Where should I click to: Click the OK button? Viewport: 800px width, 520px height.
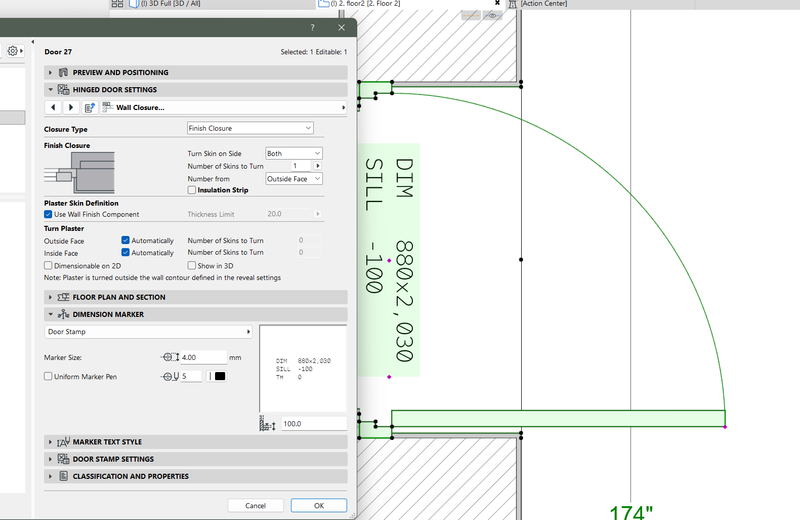(319, 506)
